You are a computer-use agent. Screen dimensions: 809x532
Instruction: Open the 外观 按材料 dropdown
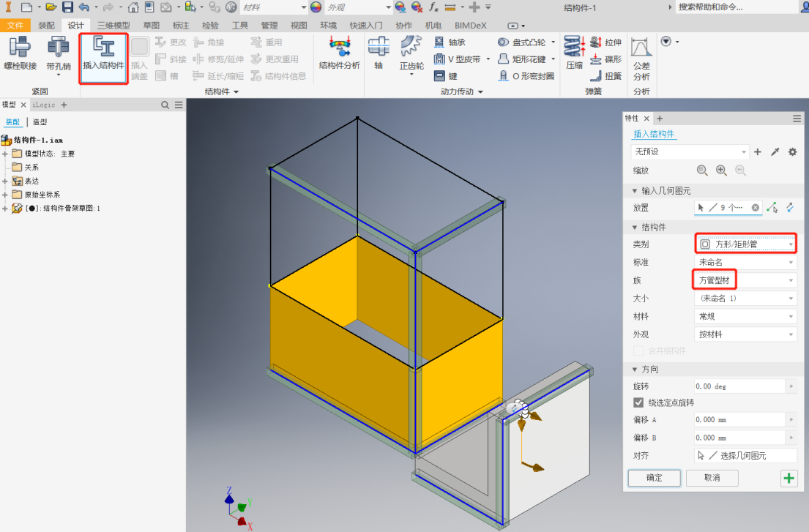pos(745,334)
